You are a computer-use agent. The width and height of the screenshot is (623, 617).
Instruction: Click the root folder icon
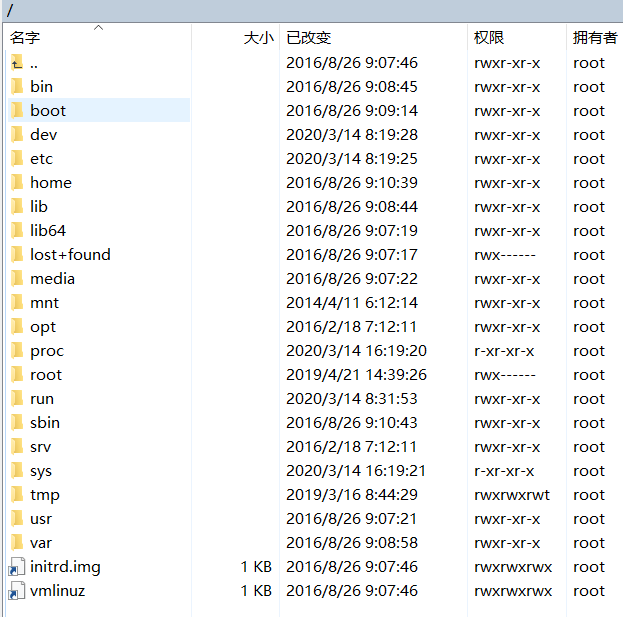coord(17,375)
